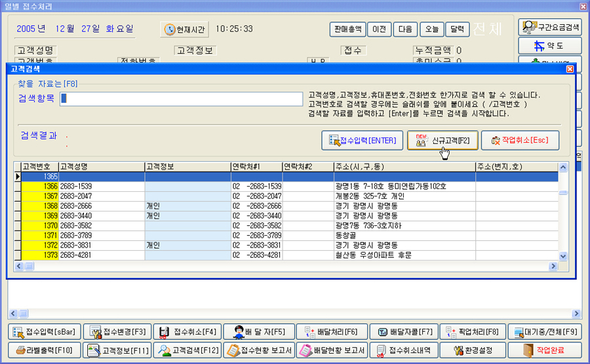The width and height of the screenshot is (590, 364).
Task: Open 고객검색[F12] customer search
Action: [x=187, y=350]
